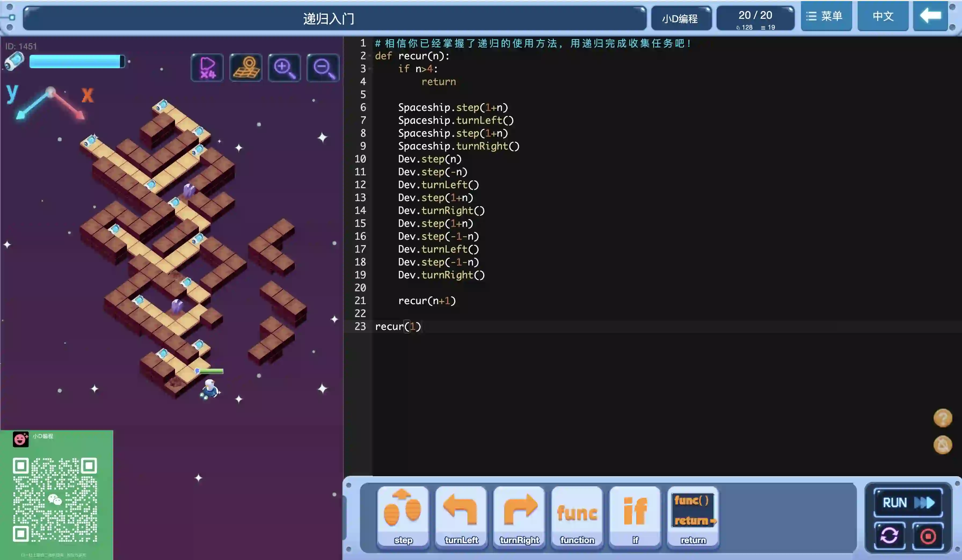Toggle the x4 speed playback icon
This screenshot has height=560, width=962.
(x=207, y=68)
